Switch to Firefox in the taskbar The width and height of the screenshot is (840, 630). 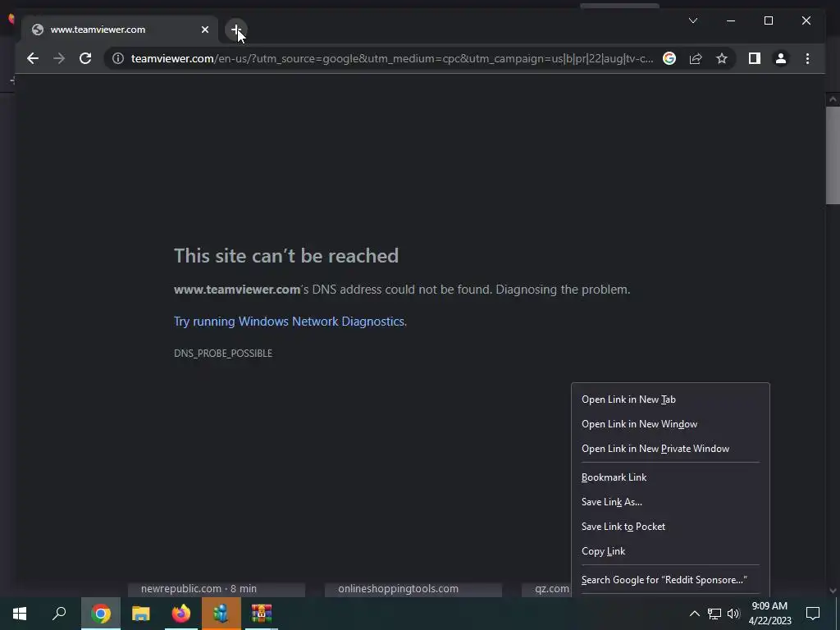(181, 614)
